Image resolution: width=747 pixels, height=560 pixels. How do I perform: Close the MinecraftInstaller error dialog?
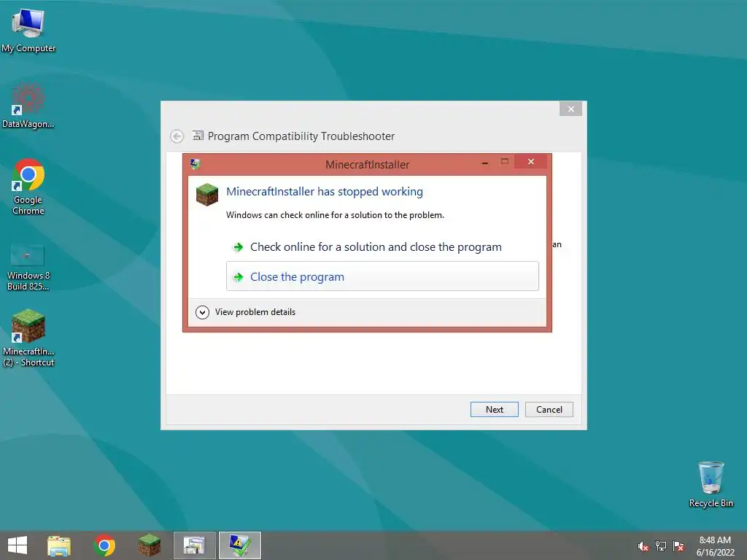pyautogui.click(x=531, y=162)
